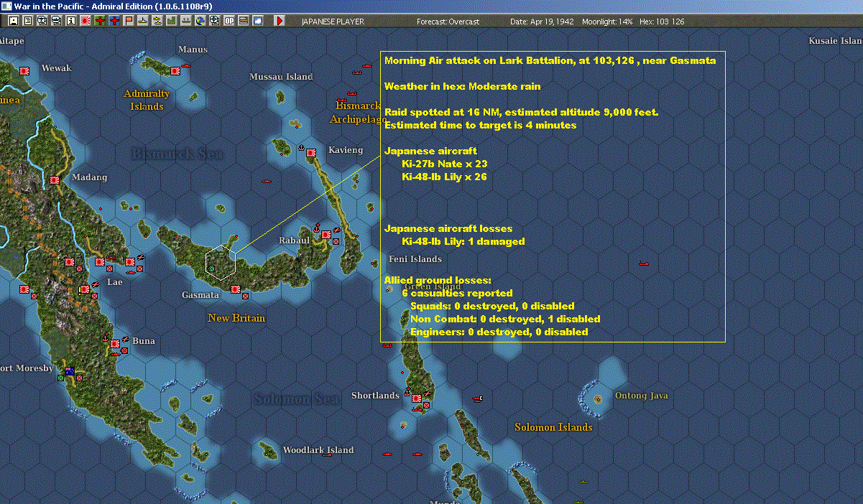Click the anchor icon at Kavieng
This screenshot has width=863, height=504.
pos(302,147)
